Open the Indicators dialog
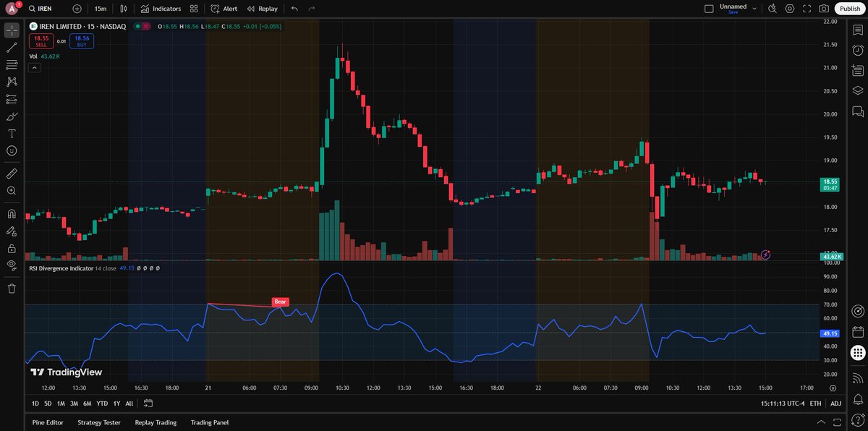The height and width of the screenshot is (431, 868). [161, 9]
